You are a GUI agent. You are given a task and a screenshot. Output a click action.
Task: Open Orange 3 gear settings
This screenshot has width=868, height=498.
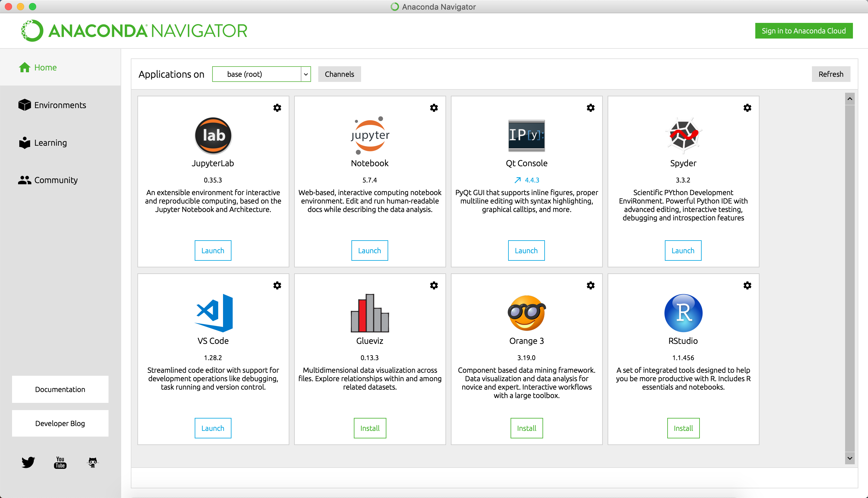590,285
